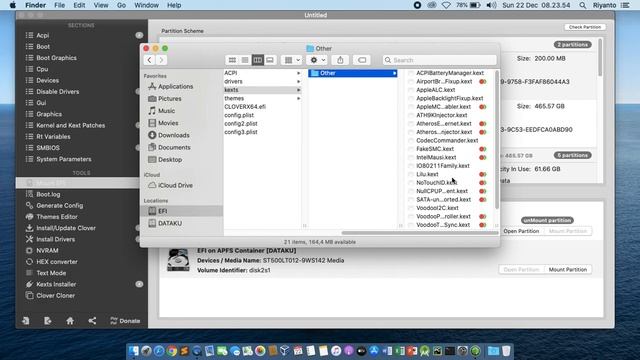
Task: Open Google Chrome from the Dock
Action: [172, 351]
